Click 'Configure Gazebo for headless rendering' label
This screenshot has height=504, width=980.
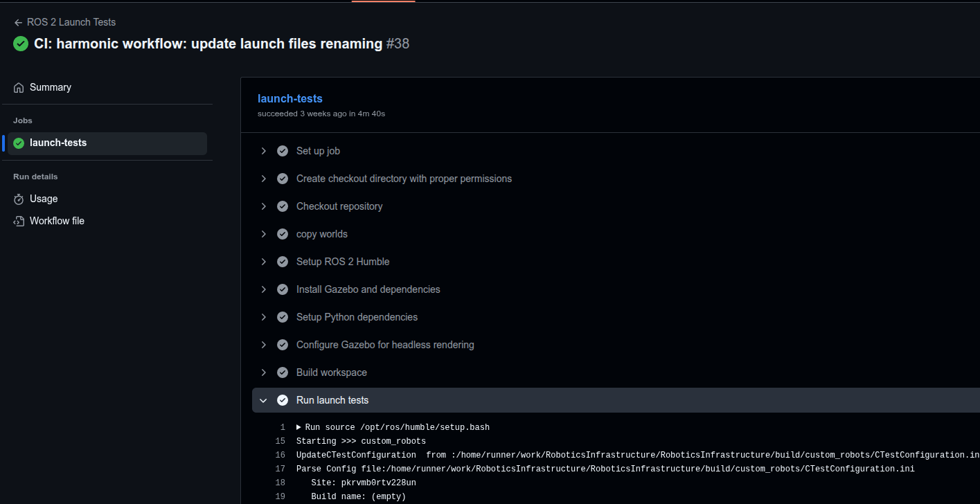point(385,345)
